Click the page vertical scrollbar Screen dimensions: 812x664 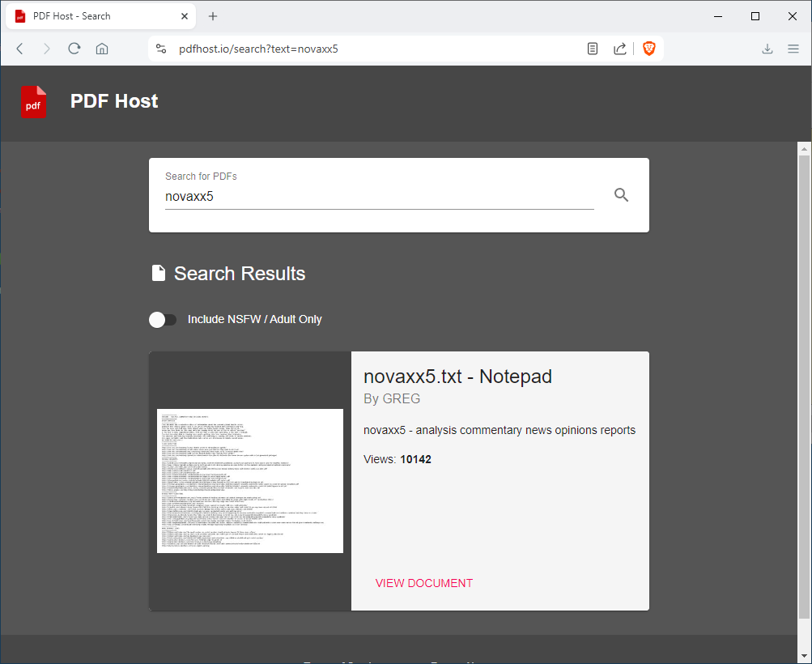point(804,386)
